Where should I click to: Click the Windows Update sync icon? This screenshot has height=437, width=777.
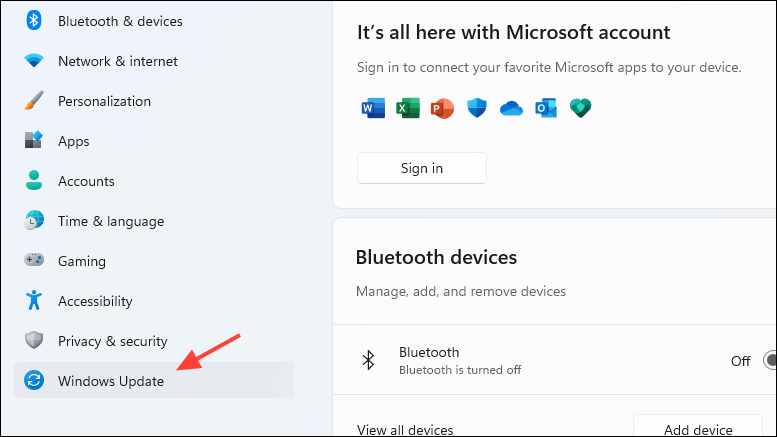point(34,380)
